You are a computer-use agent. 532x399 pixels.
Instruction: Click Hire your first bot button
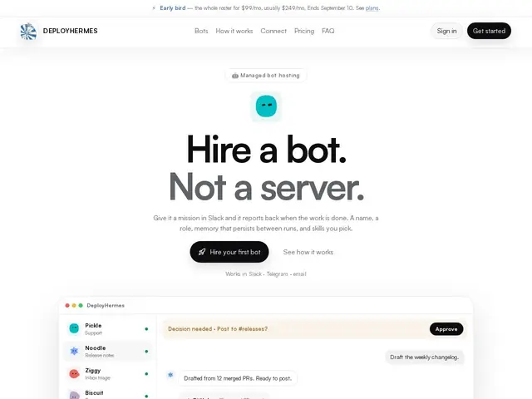coord(229,252)
